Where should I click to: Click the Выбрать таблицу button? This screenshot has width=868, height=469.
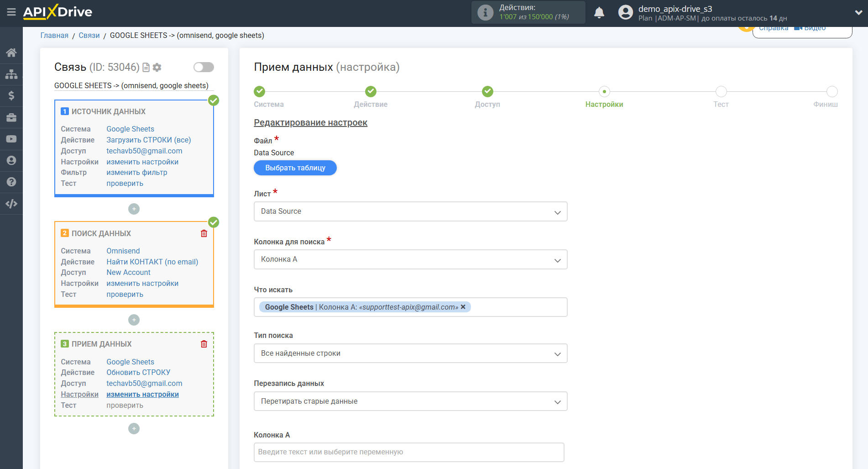[x=295, y=168]
